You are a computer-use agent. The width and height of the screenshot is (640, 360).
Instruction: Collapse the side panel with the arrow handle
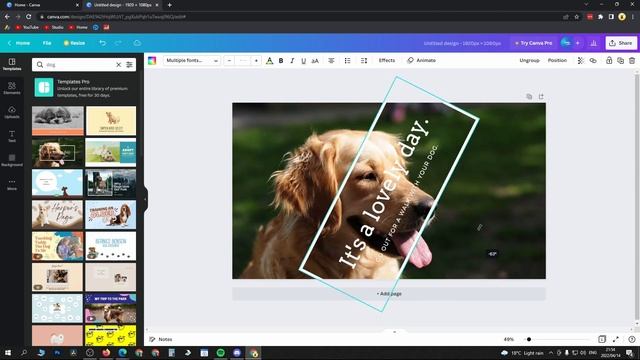point(145,199)
